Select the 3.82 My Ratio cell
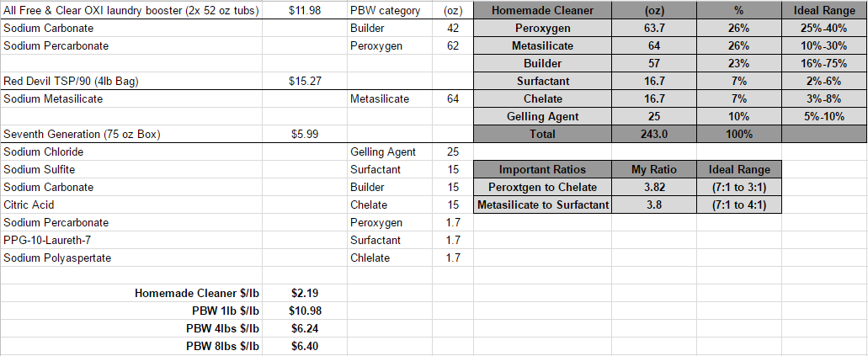Screen dimensions: 868x356 point(654,187)
